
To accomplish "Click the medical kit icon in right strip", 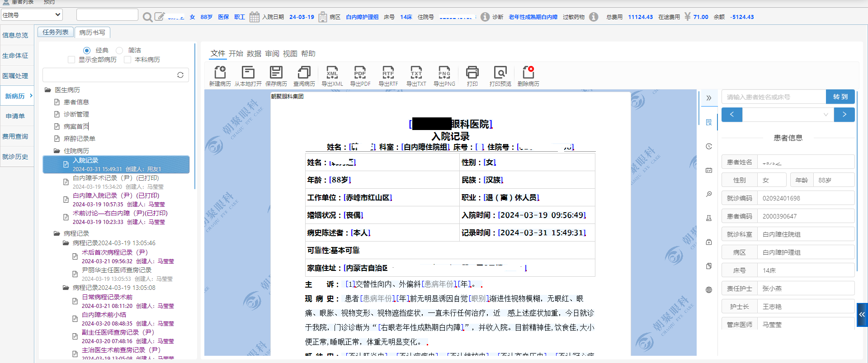I will click(x=709, y=242).
